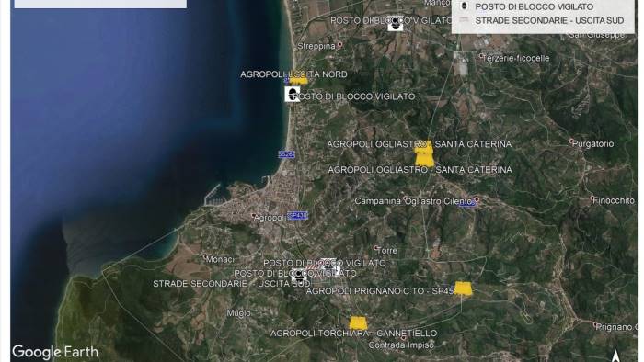Click the SP430 road shield near Agropoli
Screen dimensions: 644x362
pyautogui.click(x=297, y=215)
